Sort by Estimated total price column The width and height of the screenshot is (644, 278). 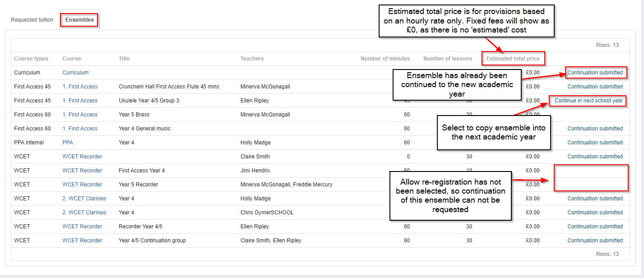coord(513,59)
